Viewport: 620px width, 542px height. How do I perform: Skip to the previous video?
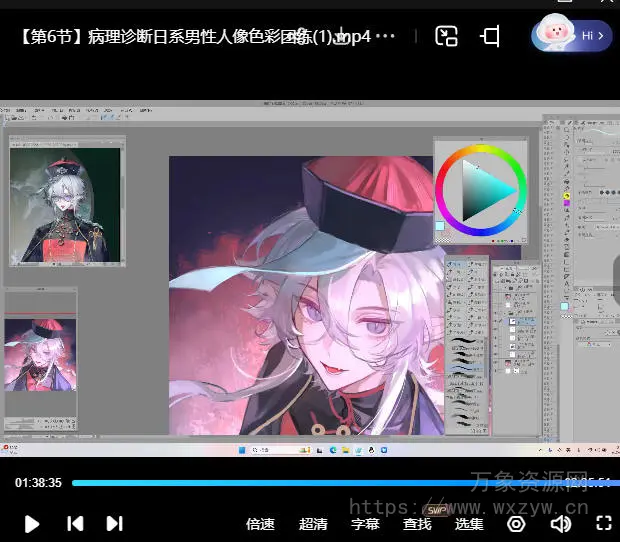click(75, 523)
